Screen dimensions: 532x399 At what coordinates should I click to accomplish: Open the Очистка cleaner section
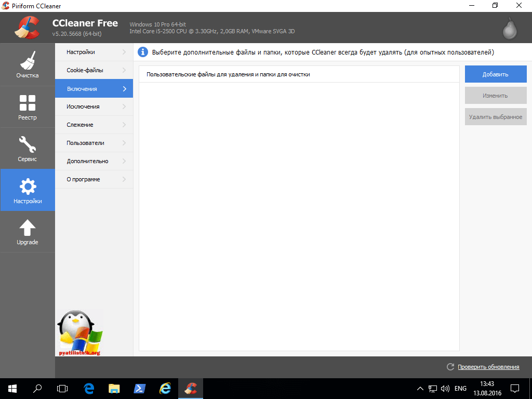pos(27,64)
